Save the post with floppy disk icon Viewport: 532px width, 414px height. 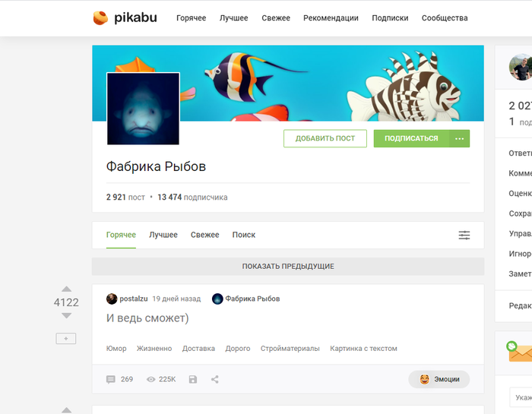[193, 379]
